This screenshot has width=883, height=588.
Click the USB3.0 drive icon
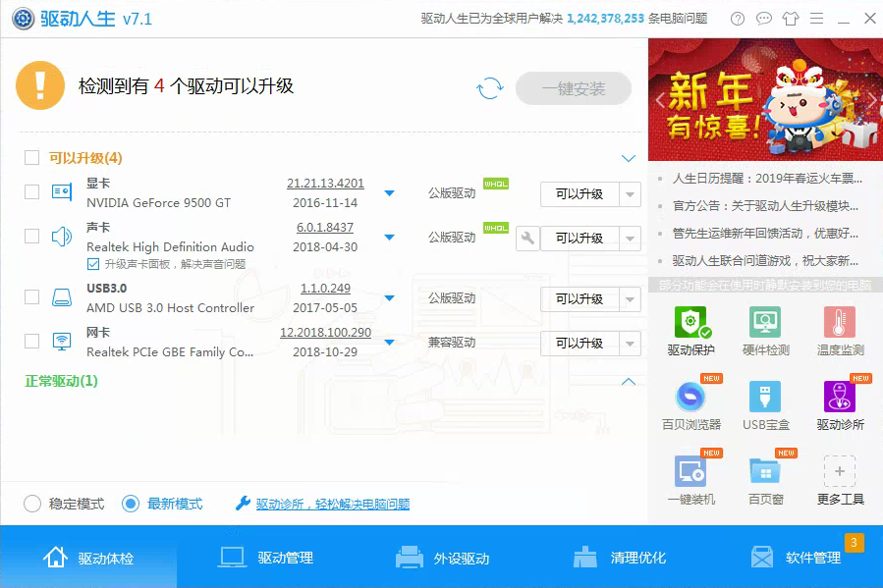(61, 297)
